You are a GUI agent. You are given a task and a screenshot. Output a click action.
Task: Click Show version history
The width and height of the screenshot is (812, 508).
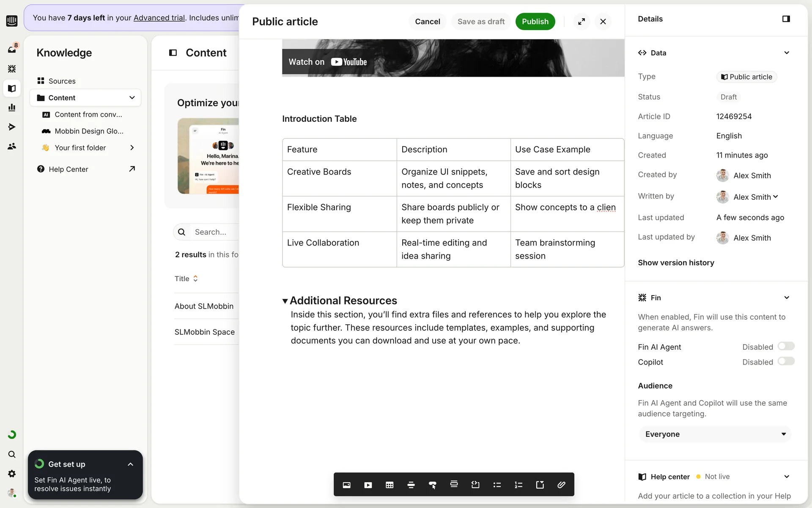676,262
